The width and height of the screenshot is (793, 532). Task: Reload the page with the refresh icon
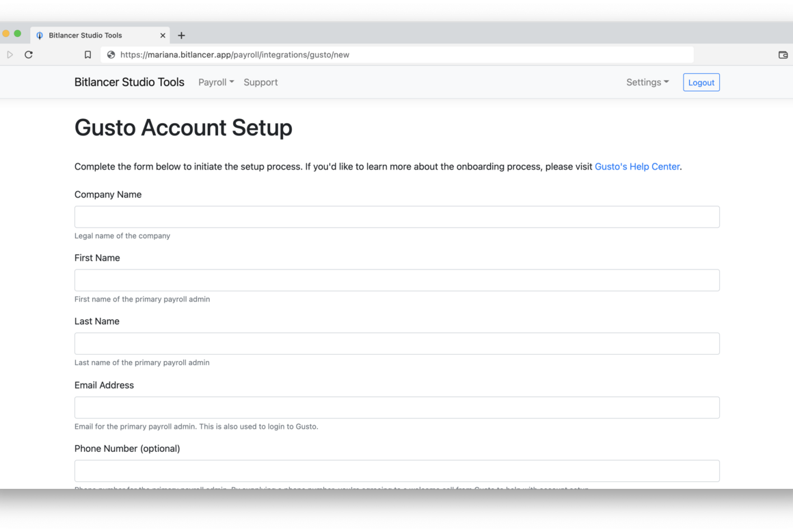tap(29, 55)
